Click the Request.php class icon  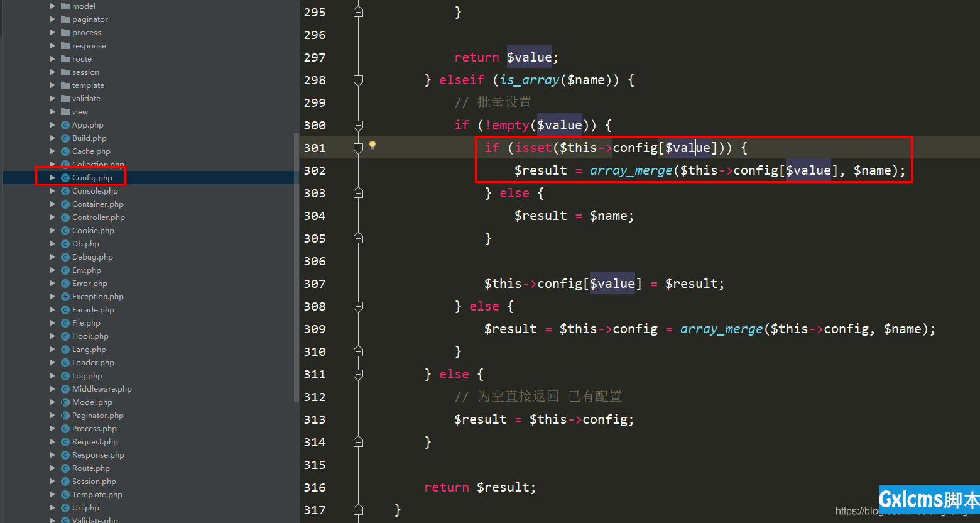[x=65, y=442]
